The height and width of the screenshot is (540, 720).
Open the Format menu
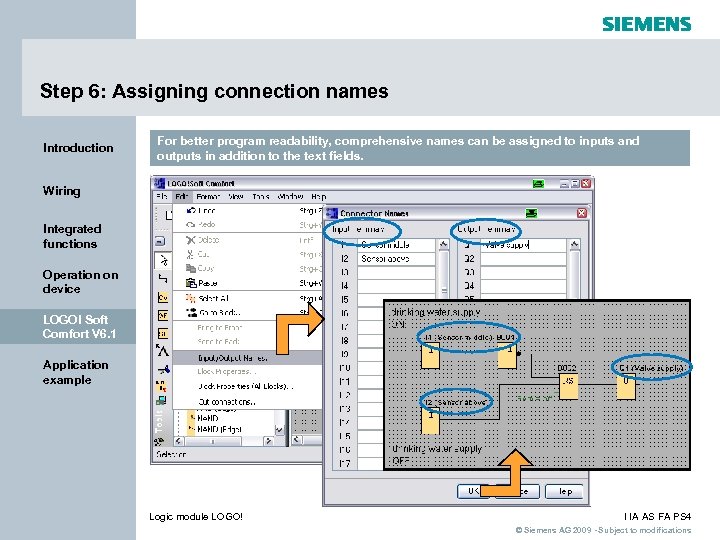point(208,197)
